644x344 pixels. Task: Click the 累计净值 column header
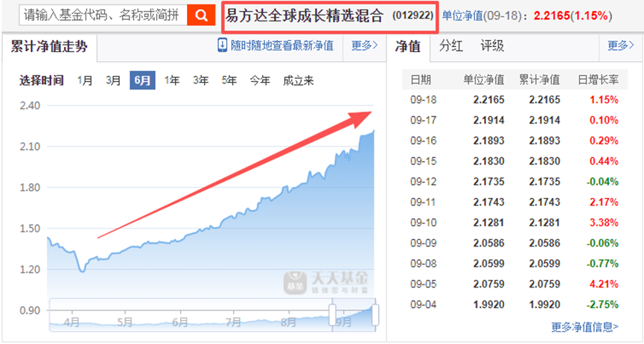click(539, 80)
